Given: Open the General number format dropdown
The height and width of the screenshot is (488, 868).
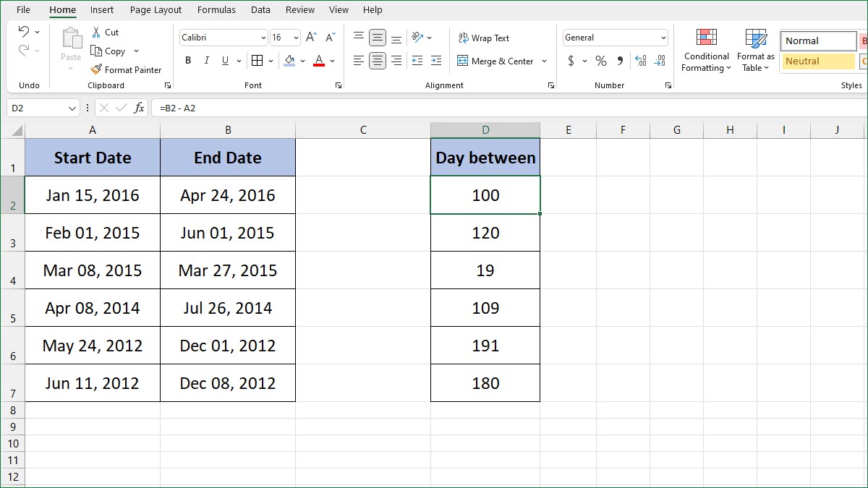Looking at the screenshot, I should point(664,37).
